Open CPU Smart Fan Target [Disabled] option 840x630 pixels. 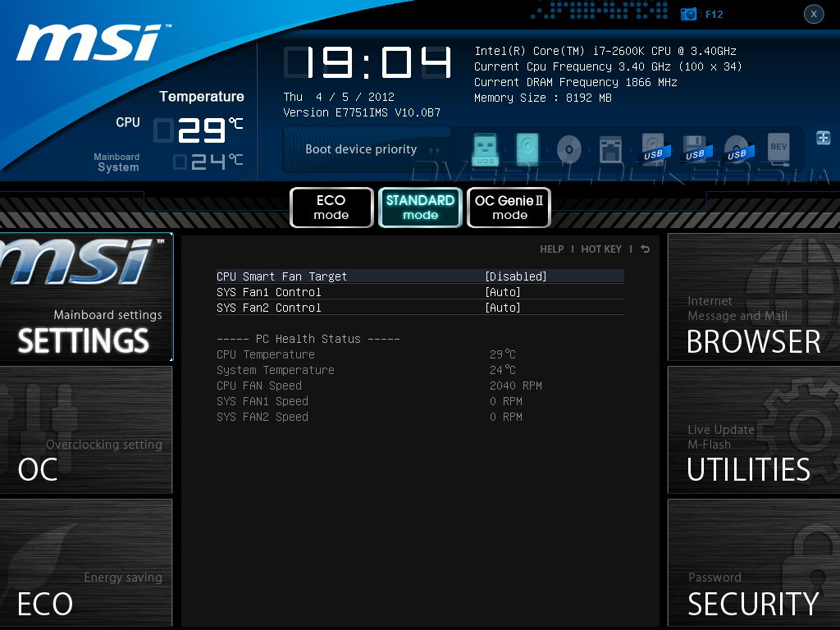coord(420,276)
